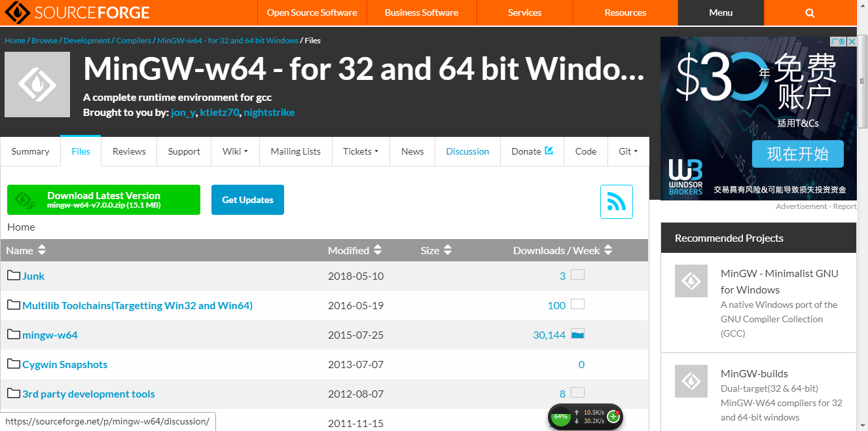This screenshot has width=868, height=431.
Task: Click the Cygwin Snapshots folder icon
Action: (x=14, y=364)
